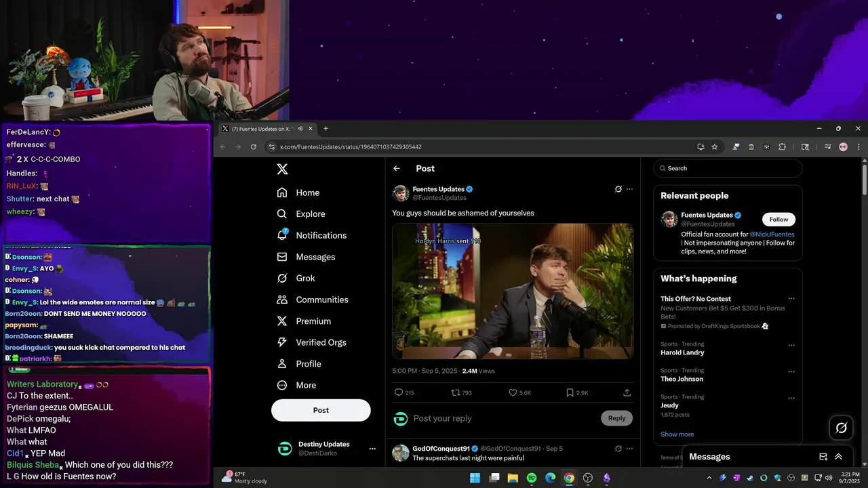Open Explore in the X sidebar
868x488 pixels.
click(x=301, y=213)
